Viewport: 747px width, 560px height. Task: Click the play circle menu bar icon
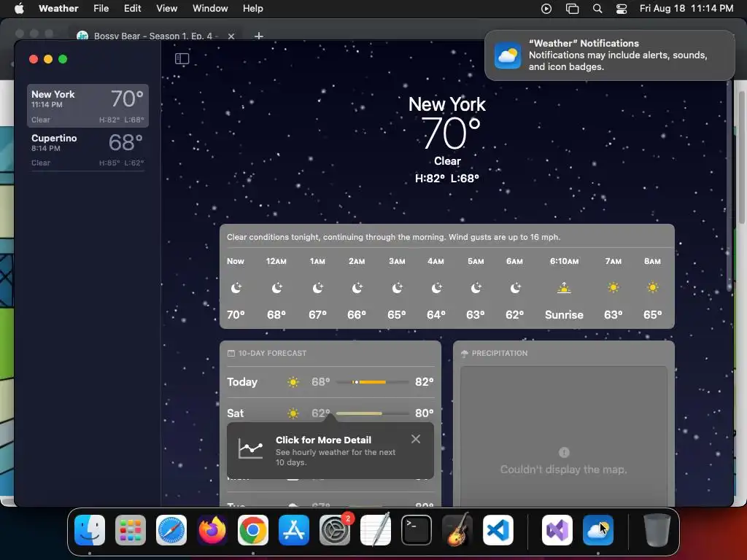coord(546,9)
